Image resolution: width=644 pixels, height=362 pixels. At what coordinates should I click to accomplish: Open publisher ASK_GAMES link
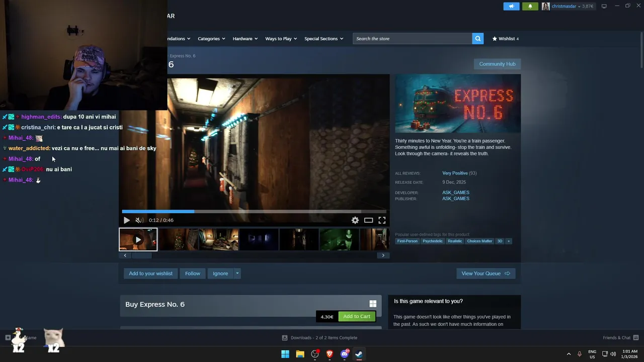pyautogui.click(x=456, y=199)
